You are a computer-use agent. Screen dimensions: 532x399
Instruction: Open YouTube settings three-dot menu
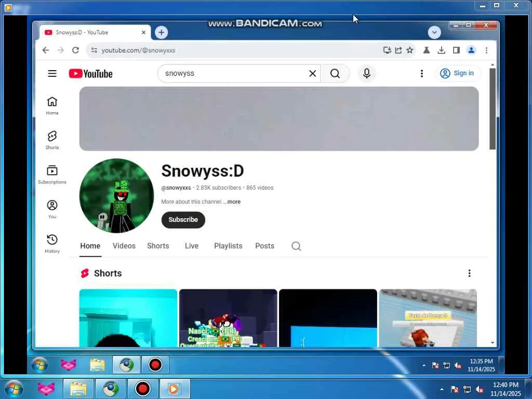(x=421, y=73)
